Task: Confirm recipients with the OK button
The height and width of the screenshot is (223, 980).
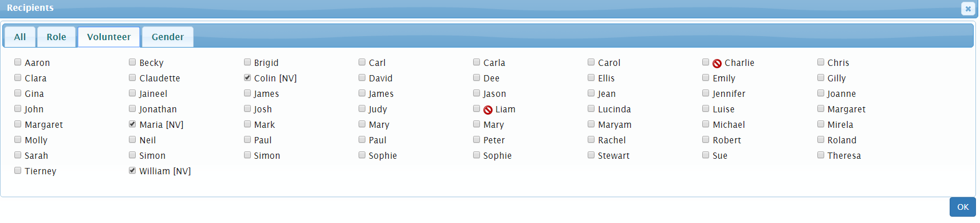Action: (963, 207)
